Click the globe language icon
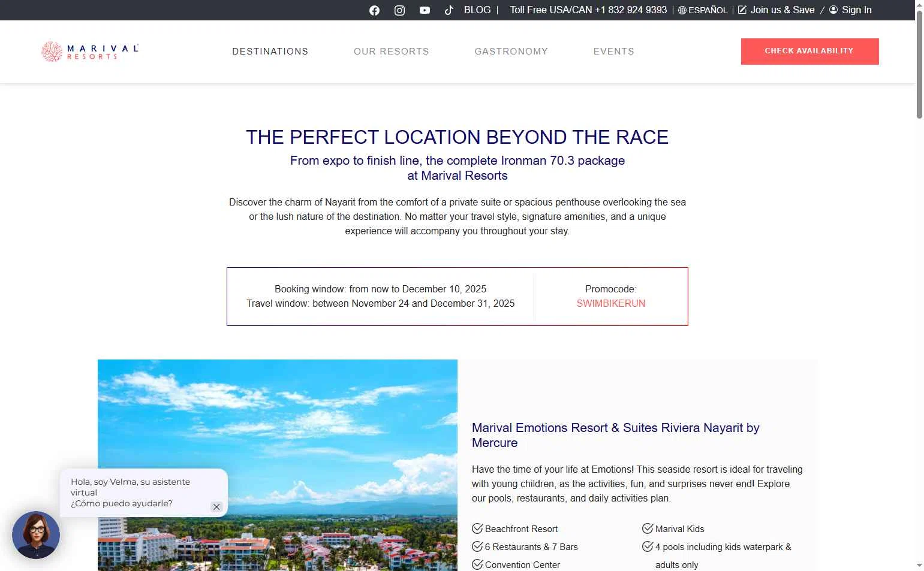This screenshot has width=924, height=571. [x=682, y=10]
